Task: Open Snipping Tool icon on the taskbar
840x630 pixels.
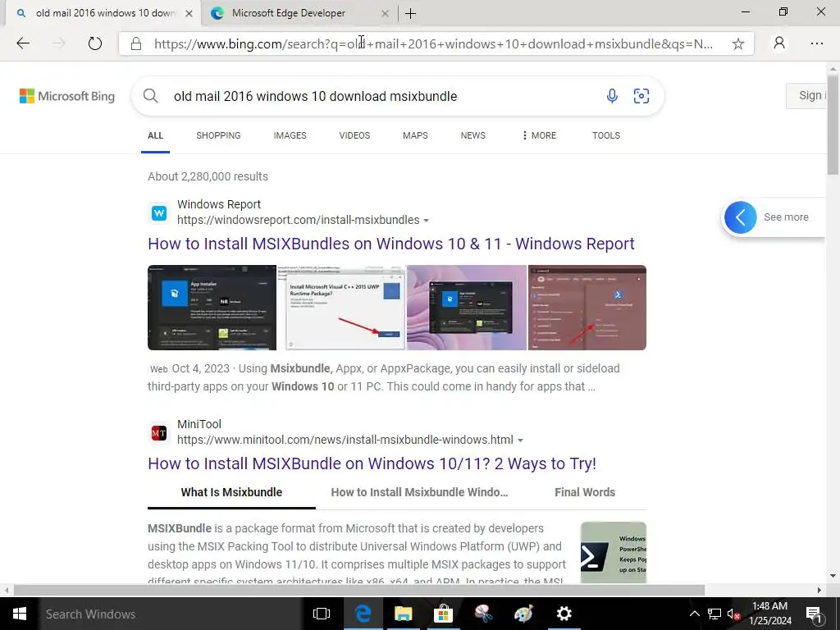Action: pos(483,614)
